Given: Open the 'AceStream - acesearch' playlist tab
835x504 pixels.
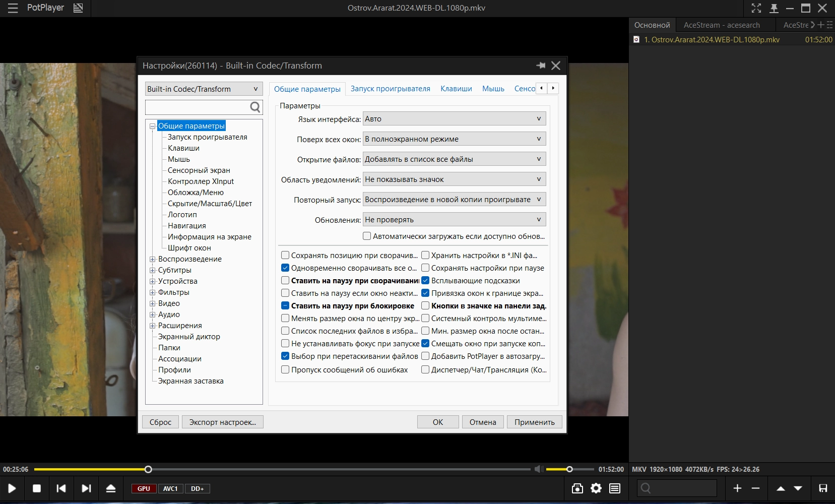Looking at the screenshot, I should pos(722,25).
